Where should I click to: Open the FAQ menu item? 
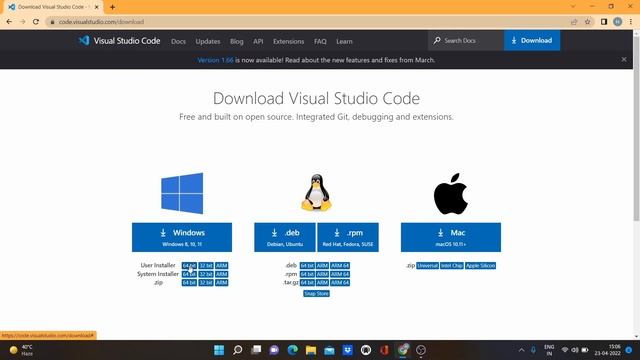320,41
